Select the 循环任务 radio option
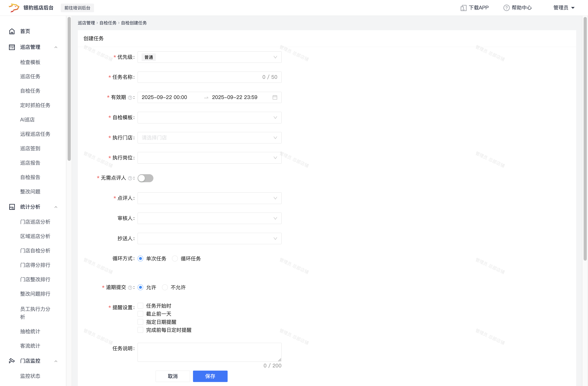588x386 pixels. (x=175, y=258)
